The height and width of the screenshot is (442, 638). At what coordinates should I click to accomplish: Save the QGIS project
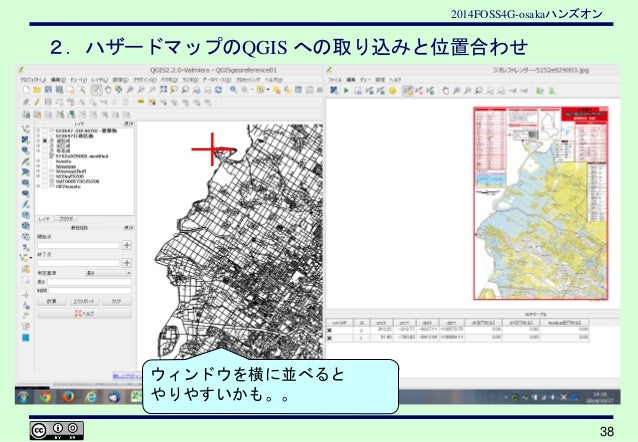pyautogui.click(x=48, y=90)
